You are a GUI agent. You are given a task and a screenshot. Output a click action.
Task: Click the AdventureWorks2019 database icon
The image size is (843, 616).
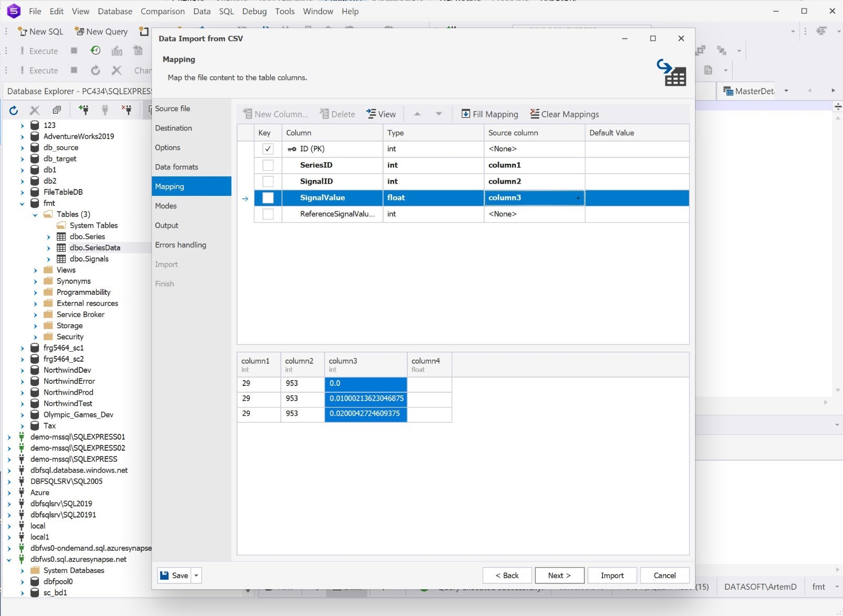[x=35, y=136]
